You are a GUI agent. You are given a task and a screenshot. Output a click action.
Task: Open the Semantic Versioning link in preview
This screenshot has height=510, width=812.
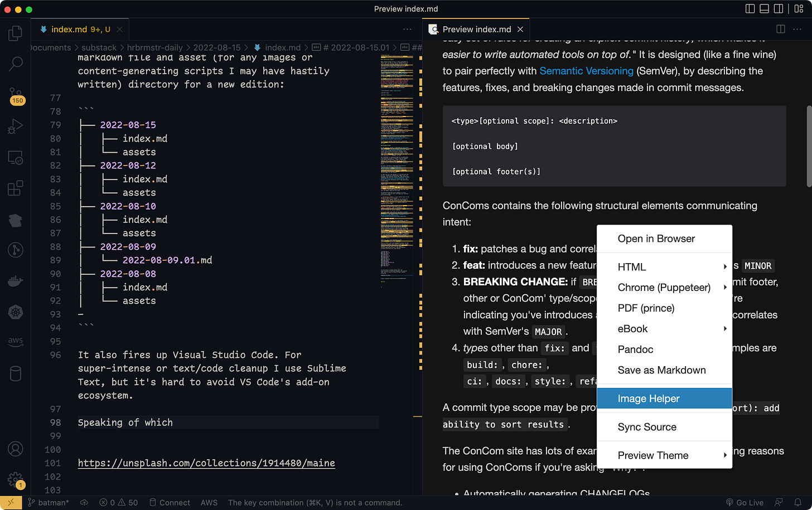coord(586,71)
